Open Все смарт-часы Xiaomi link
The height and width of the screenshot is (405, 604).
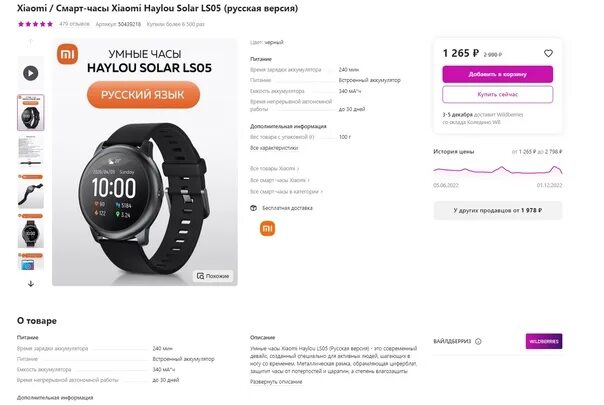[280, 180]
